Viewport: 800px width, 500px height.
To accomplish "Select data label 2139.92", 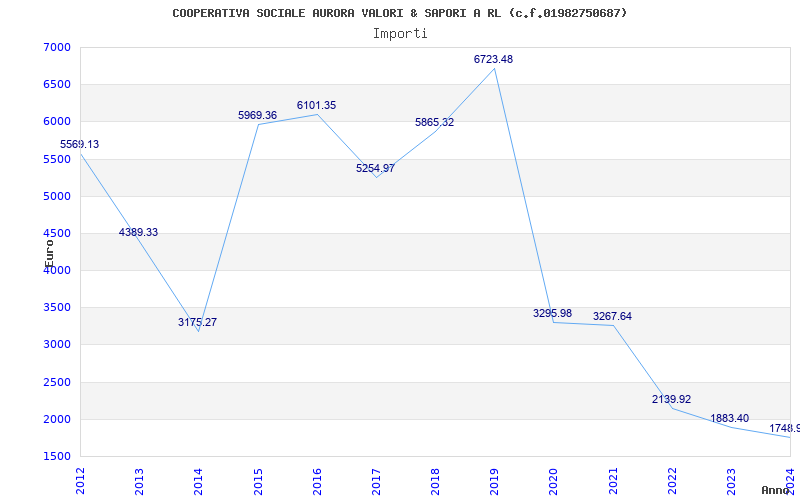I will (x=671, y=399).
